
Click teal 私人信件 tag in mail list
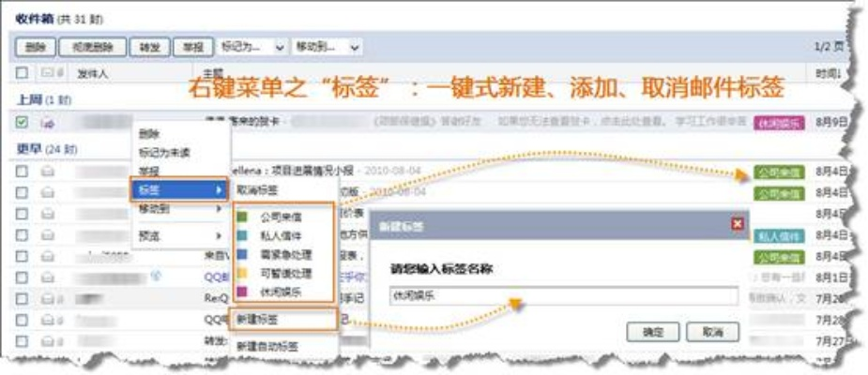click(779, 236)
